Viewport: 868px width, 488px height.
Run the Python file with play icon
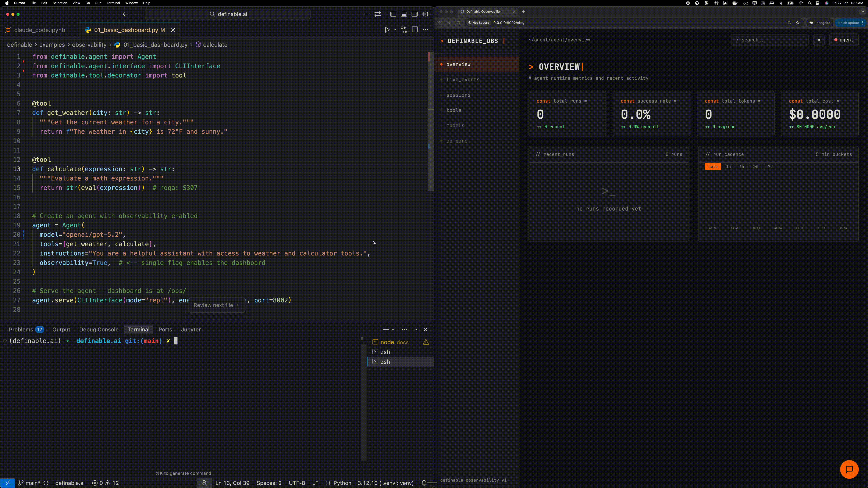[x=387, y=30]
